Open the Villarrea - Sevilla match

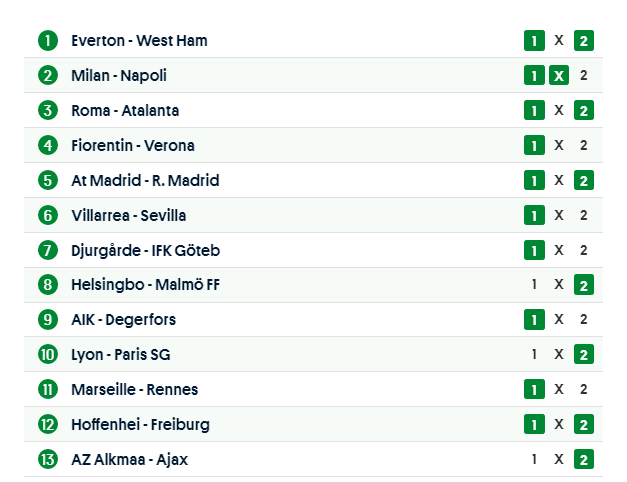click(129, 216)
